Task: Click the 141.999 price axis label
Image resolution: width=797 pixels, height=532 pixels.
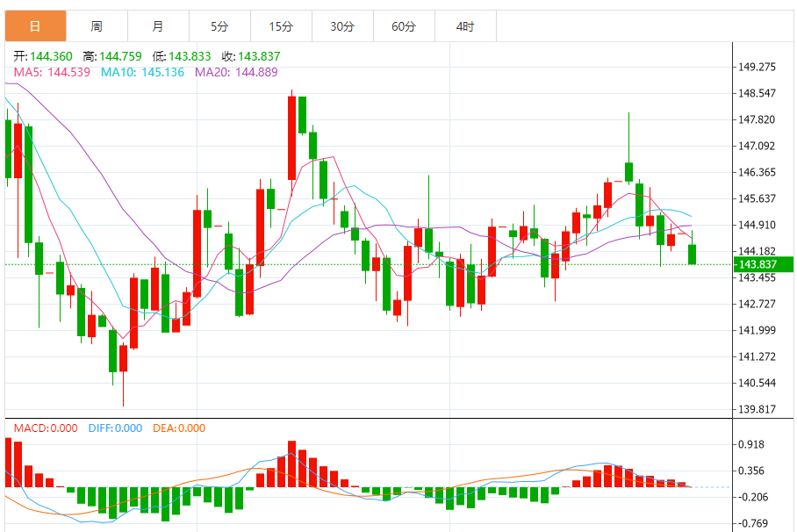Action: pyautogui.click(x=757, y=331)
